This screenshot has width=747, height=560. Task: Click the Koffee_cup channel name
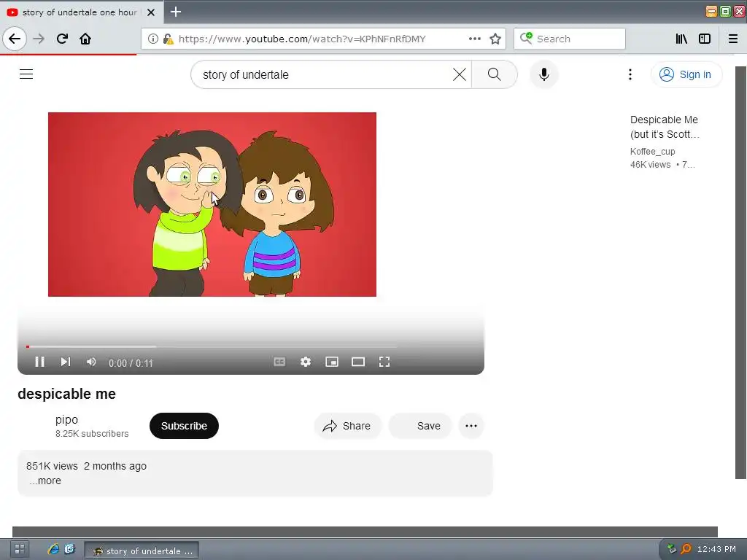click(x=652, y=152)
